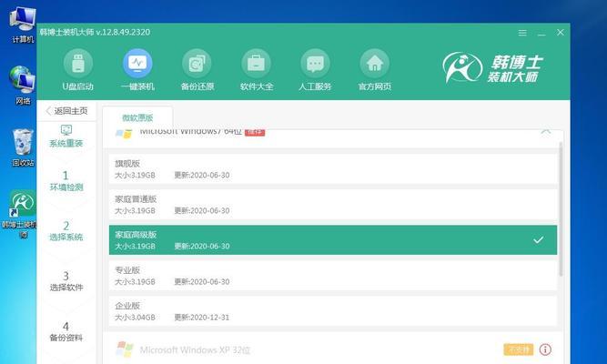Click Windows XP logo icon
This screenshot has height=364, width=607.
pyautogui.click(x=125, y=349)
